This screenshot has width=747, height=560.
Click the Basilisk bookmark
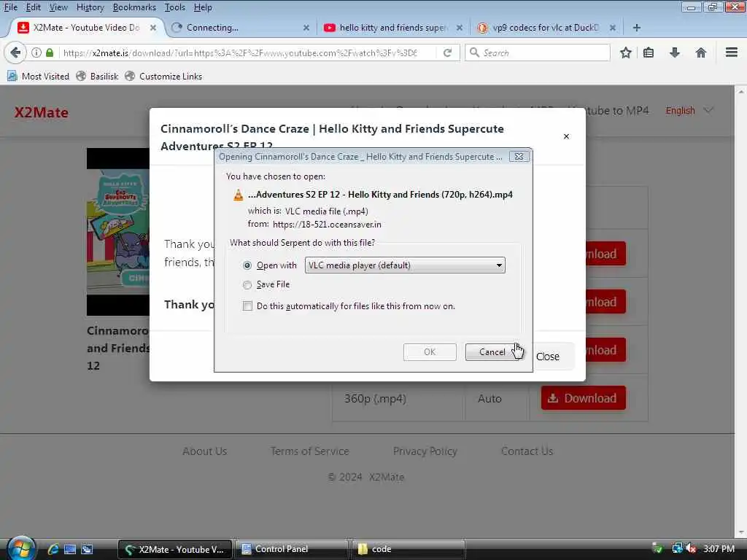[97, 76]
